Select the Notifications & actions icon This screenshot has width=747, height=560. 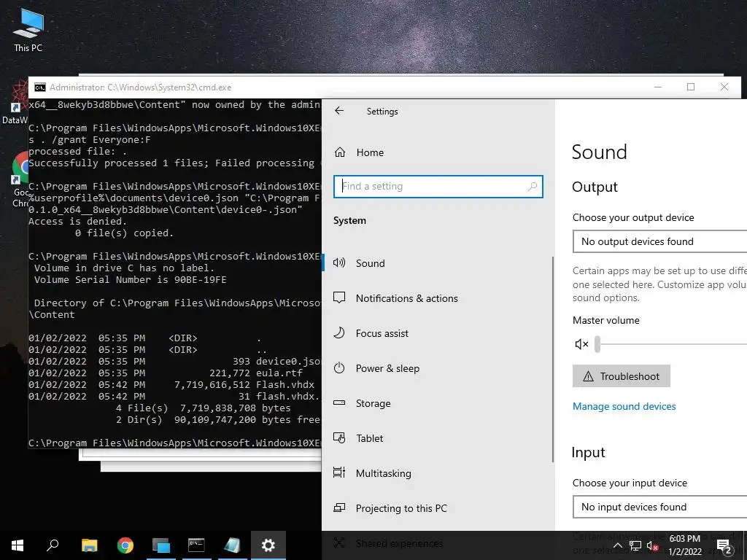(x=339, y=298)
